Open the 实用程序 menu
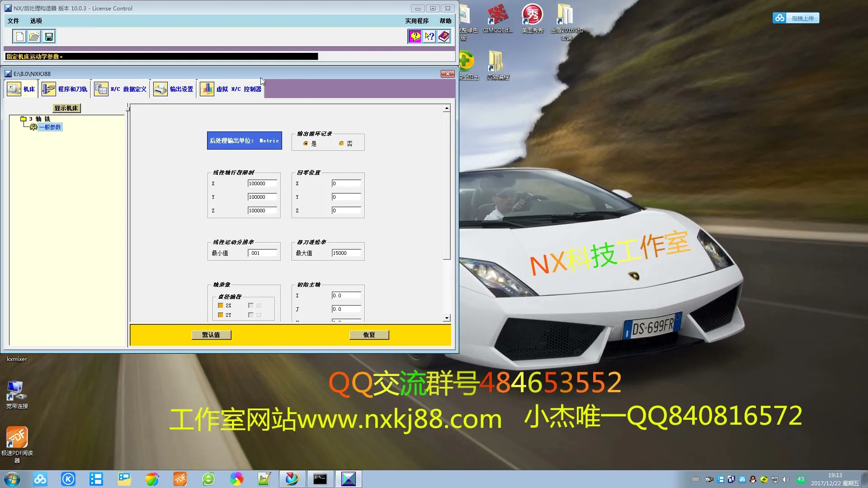This screenshot has width=868, height=488. click(416, 21)
